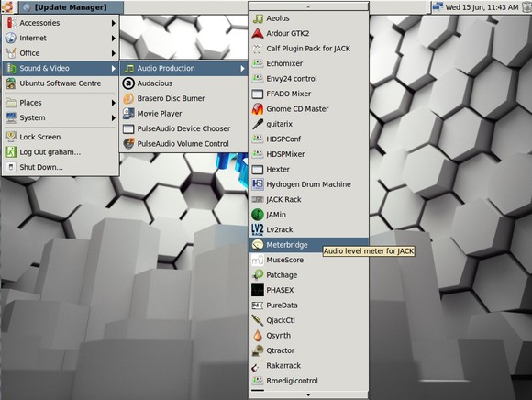The width and height of the screenshot is (532, 400).
Task: Click the network connection tray icon
Action: (x=438, y=6)
